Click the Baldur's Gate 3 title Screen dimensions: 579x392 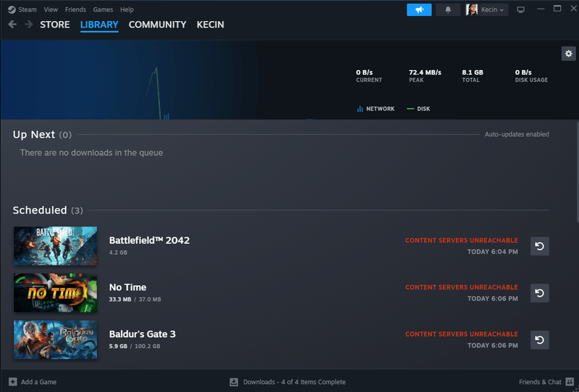click(x=142, y=334)
